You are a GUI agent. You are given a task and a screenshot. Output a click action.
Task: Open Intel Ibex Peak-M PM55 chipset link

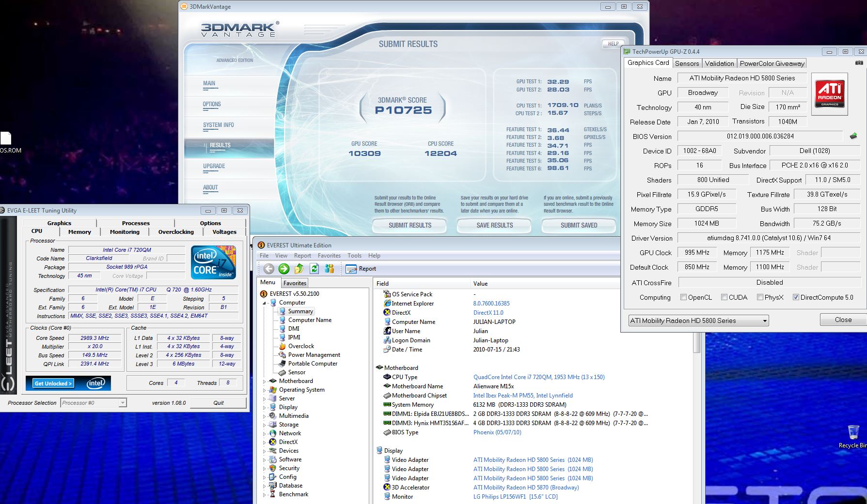523,396
